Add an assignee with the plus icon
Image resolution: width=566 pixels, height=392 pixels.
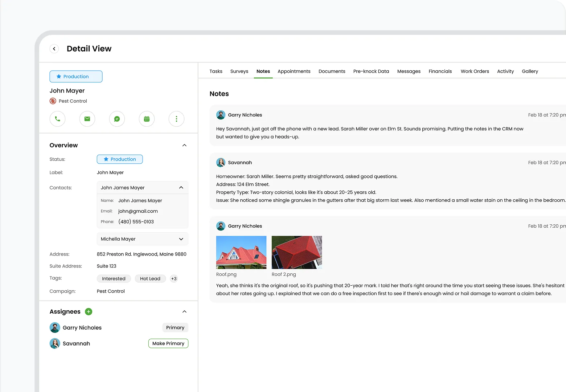(x=89, y=311)
